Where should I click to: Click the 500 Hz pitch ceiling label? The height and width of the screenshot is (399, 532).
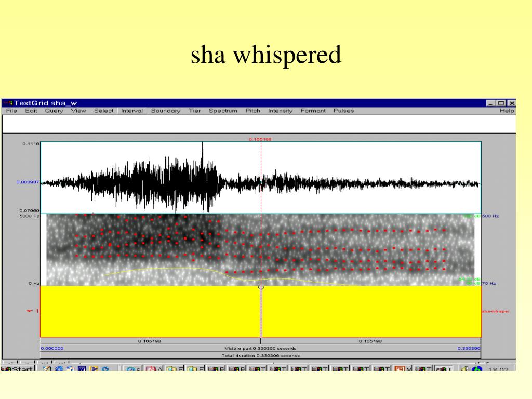490,216
